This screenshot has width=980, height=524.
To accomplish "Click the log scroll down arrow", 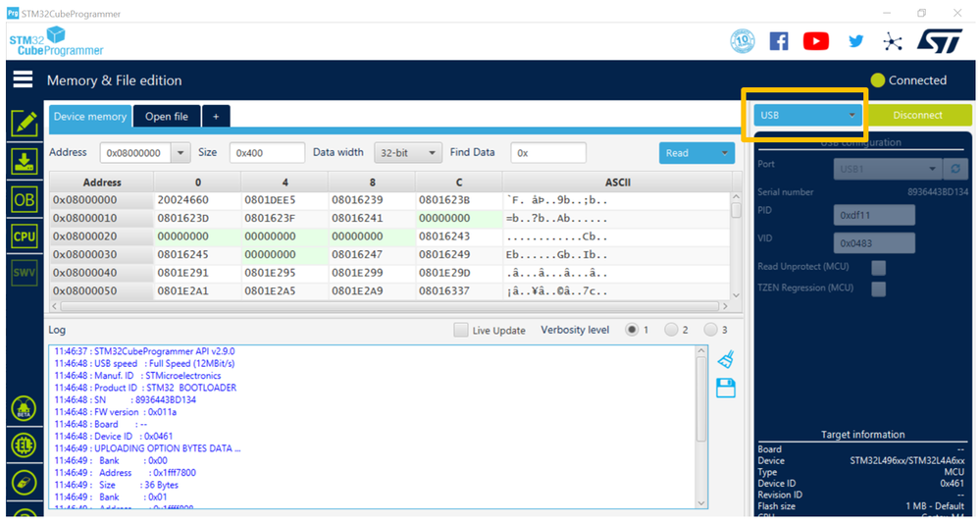I will [700, 502].
